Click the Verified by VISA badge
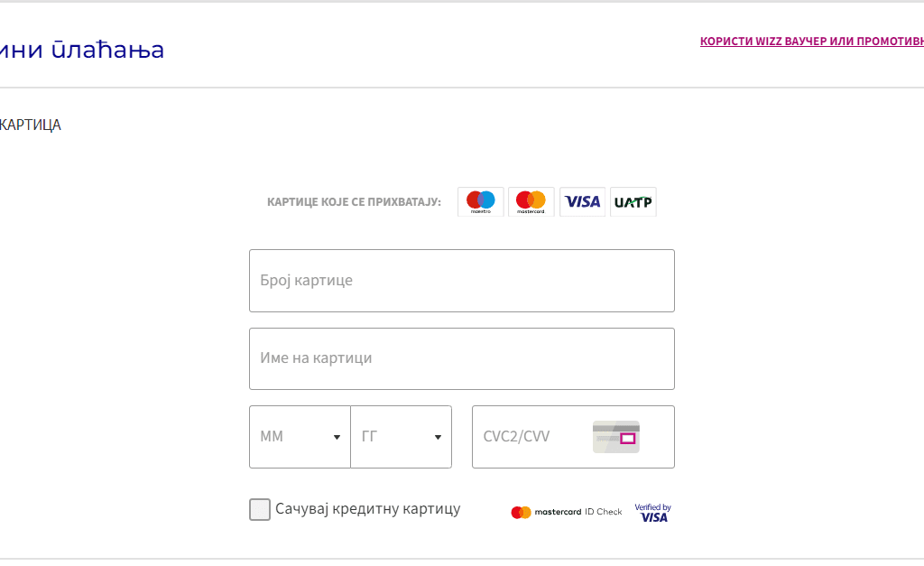924x566 pixels. coord(653,513)
